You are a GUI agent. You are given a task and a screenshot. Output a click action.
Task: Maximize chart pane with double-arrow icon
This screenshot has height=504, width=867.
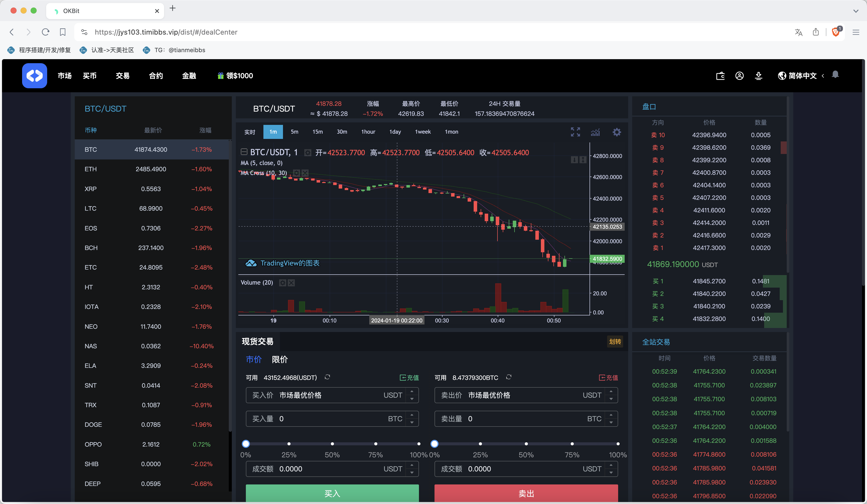click(583, 159)
